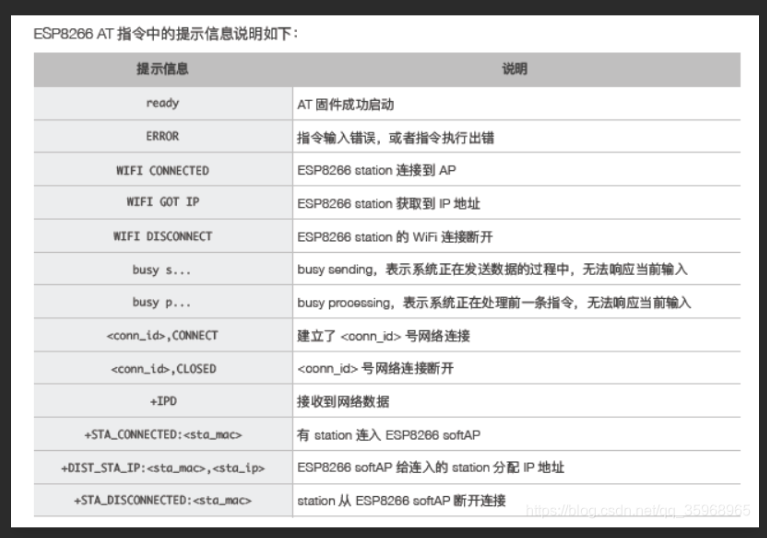Click '有 station 连入 ESP8266 softAP' text
The height and width of the screenshot is (538, 767).
[x=388, y=435]
